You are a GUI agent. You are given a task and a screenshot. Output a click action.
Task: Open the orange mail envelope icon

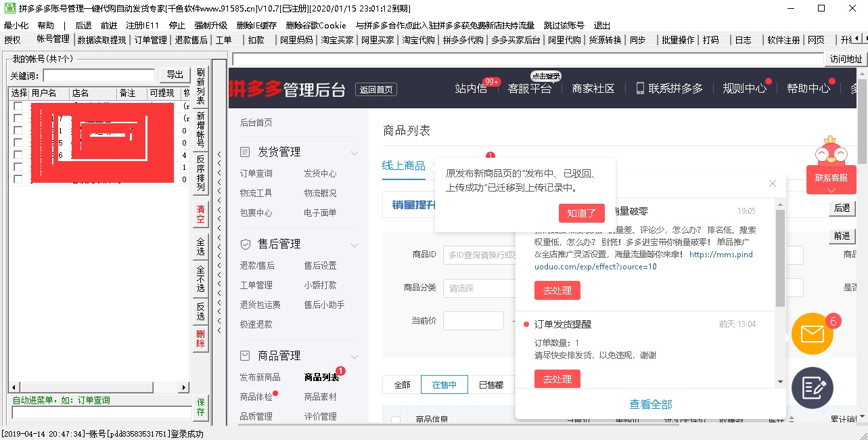coord(812,334)
